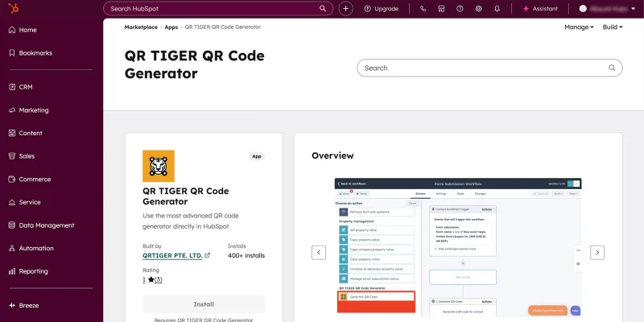The height and width of the screenshot is (322, 644).
Task: Click the user avatar circle
Action: tap(583, 9)
